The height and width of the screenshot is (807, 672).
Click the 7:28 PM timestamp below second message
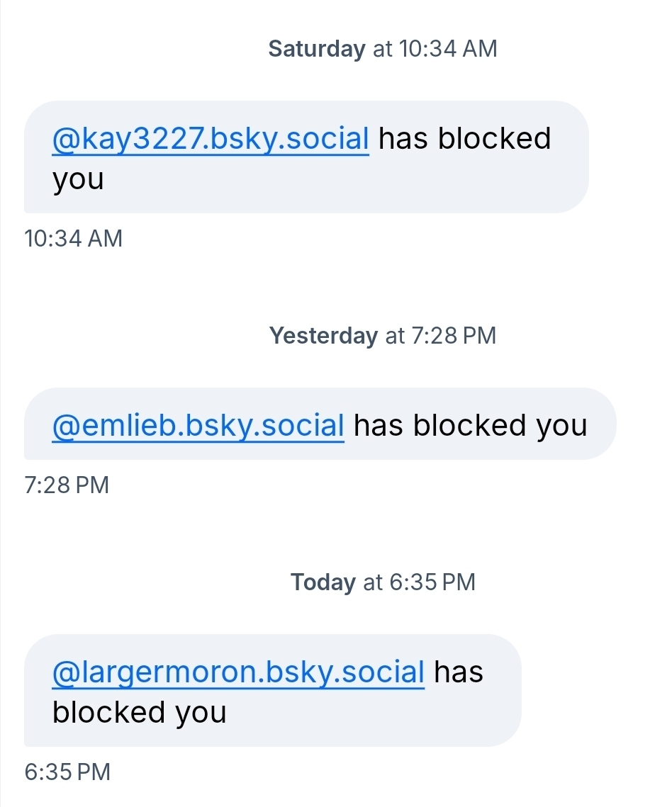67,485
